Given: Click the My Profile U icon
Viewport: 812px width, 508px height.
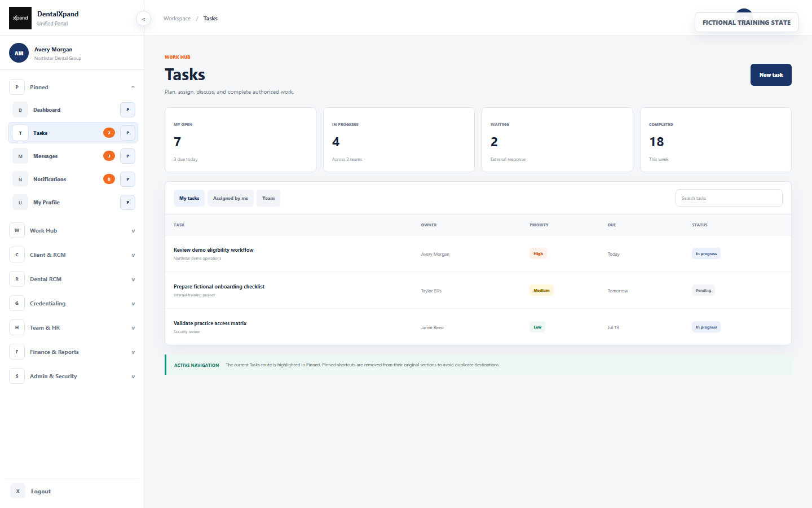Looking at the screenshot, I should 20,203.
